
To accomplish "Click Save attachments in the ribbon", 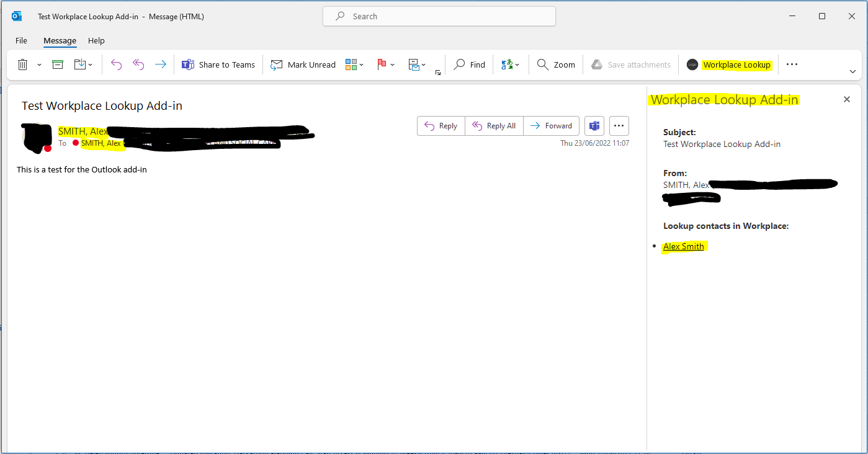I will point(630,65).
